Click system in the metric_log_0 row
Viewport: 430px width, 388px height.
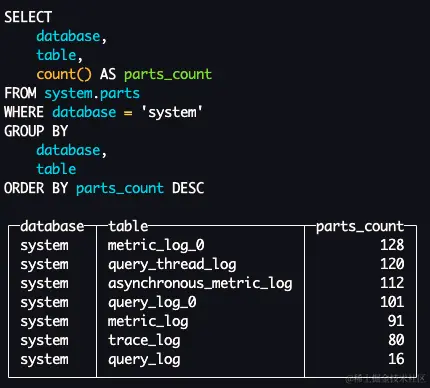coord(44,246)
